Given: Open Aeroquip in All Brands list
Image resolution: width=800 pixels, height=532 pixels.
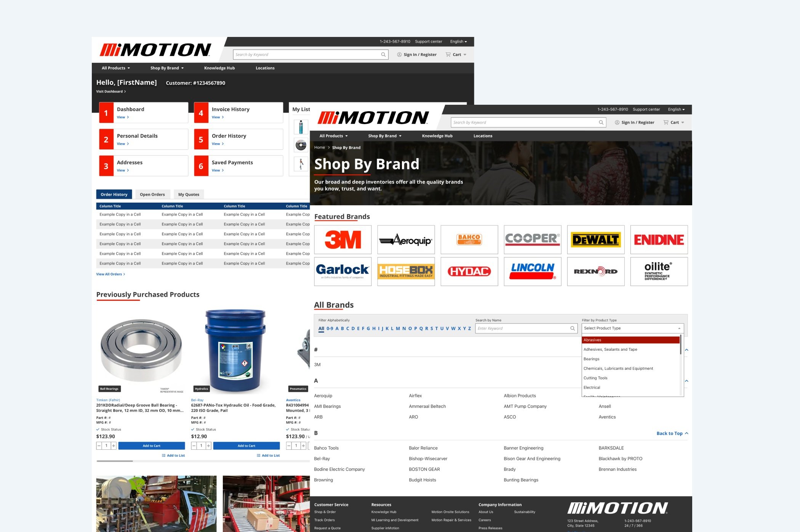Looking at the screenshot, I should (x=323, y=396).
